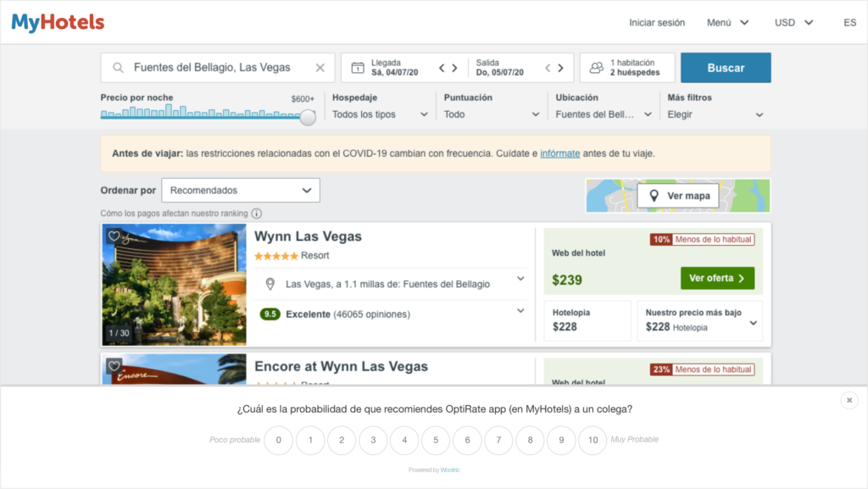The height and width of the screenshot is (489, 868).
Task: Click the Salida date field
Action: pyautogui.click(x=499, y=68)
